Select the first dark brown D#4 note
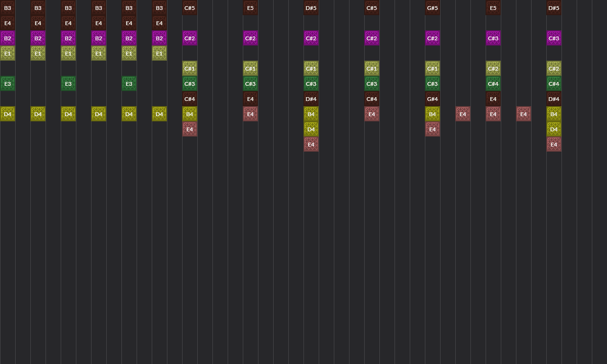 coord(311,99)
